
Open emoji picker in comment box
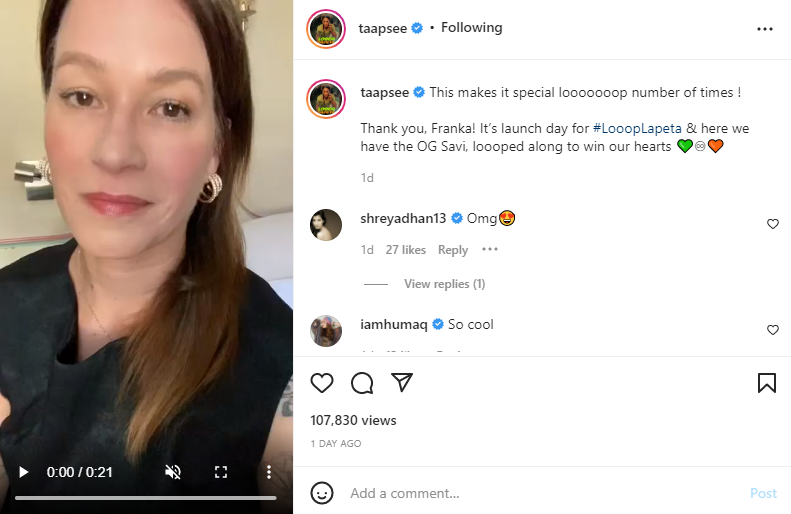click(322, 493)
